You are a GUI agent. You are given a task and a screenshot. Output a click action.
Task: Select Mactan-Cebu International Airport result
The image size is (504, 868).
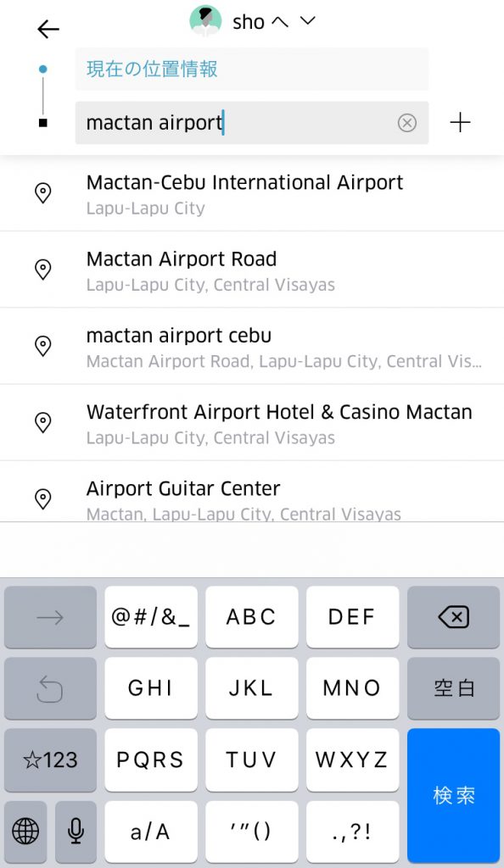[252, 194]
